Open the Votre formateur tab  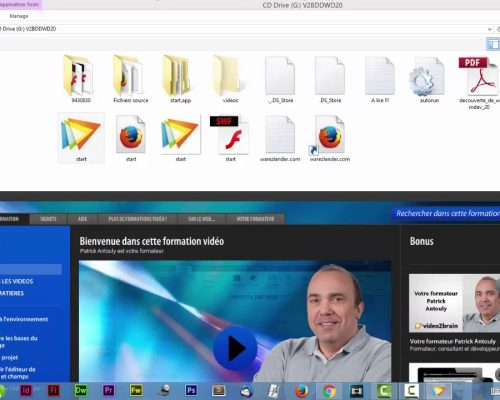click(255, 219)
